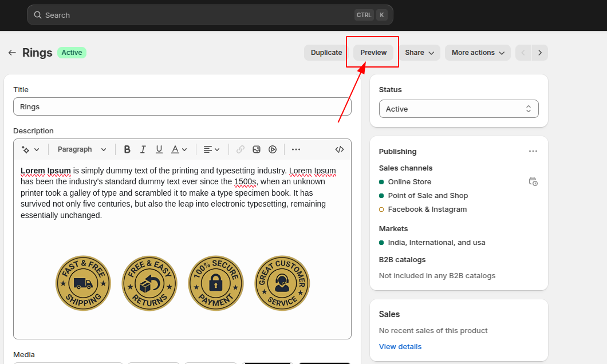Focus the top Search bar
This screenshot has width=607, height=364.
[210, 15]
